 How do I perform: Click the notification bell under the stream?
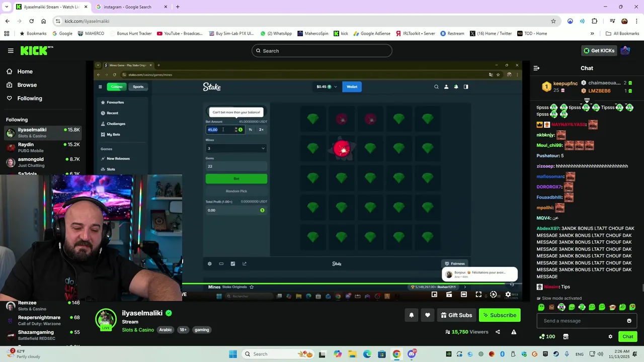(412, 315)
